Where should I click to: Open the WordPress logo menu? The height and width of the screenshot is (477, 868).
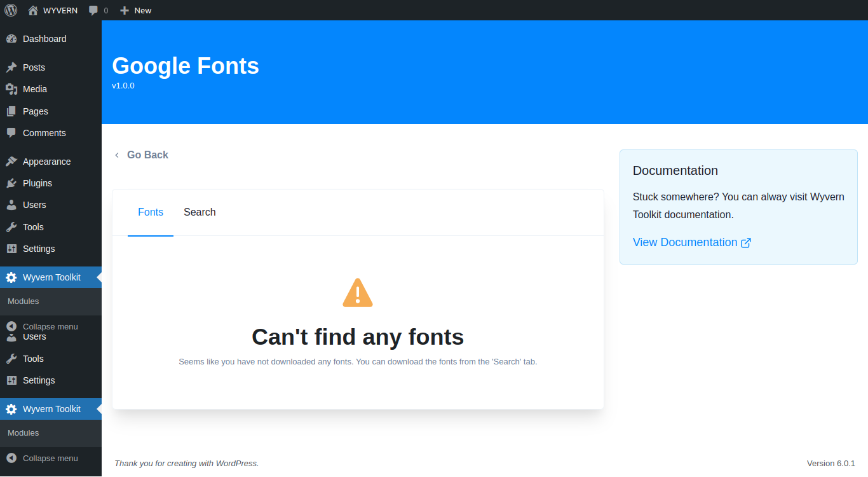tap(11, 10)
